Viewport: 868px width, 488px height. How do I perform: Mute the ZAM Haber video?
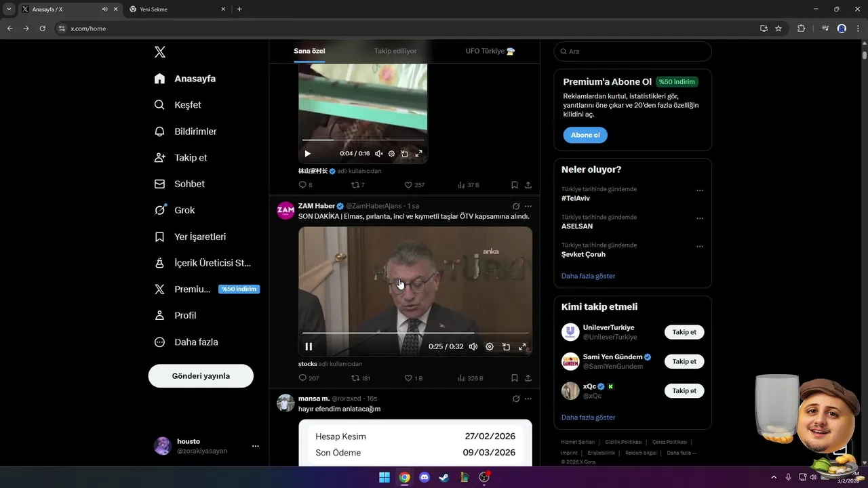pyautogui.click(x=473, y=346)
